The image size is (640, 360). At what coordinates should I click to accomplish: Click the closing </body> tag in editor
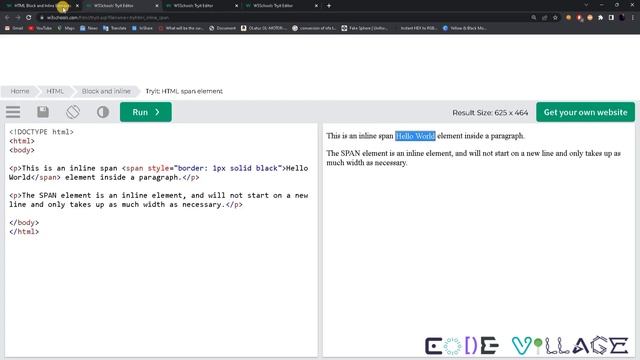[x=24, y=222]
